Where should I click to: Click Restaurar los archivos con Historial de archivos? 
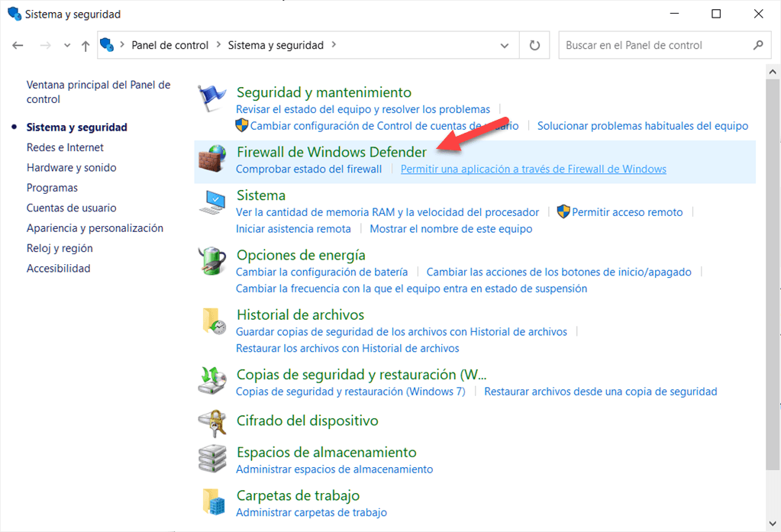347,349
